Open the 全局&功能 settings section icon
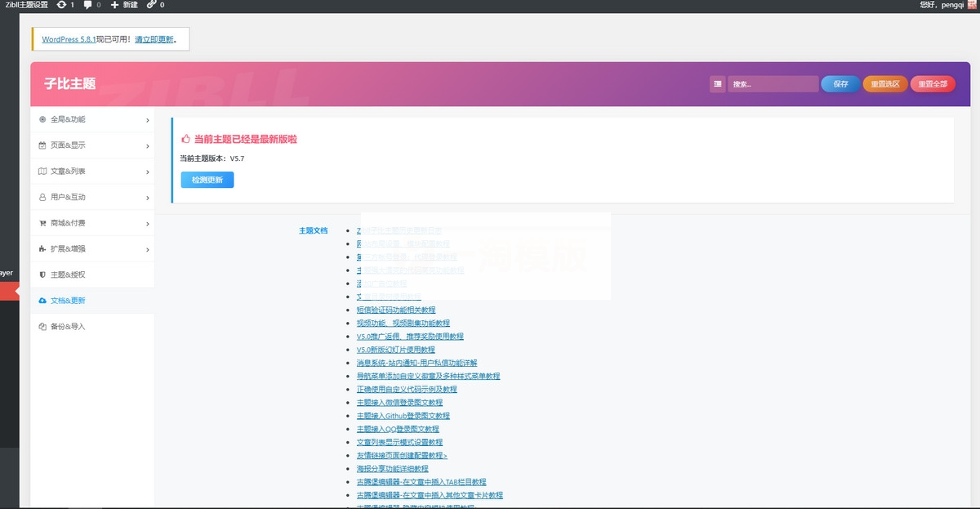Image resolution: width=980 pixels, height=509 pixels. [42, 119]
